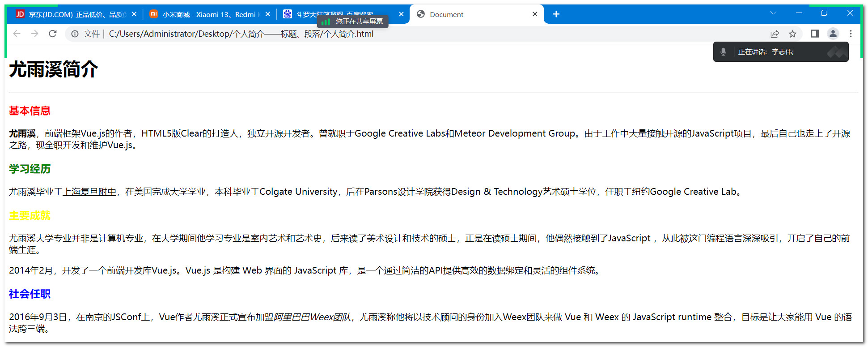
Task: View site information icon in address bar
Action: coord(75,34)
